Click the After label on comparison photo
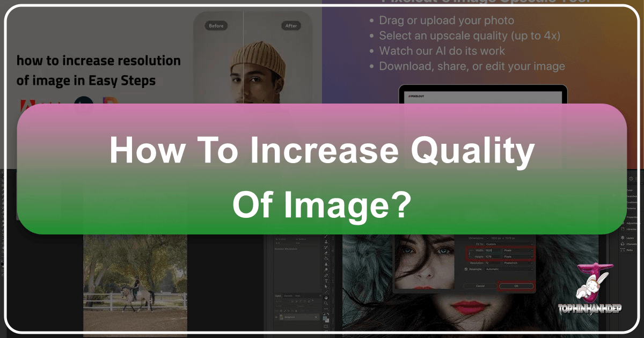The width and height of the screenshot is (644, 338). coord(292,25)
